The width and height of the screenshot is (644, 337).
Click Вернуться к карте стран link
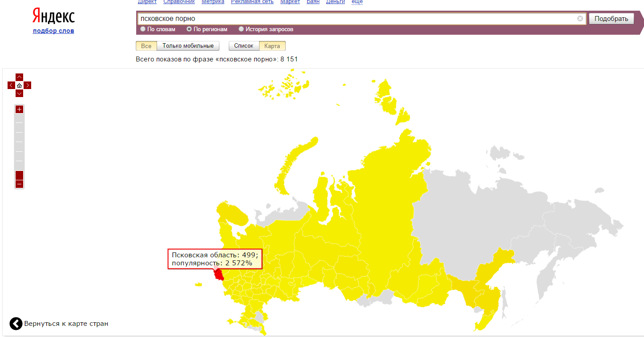(66, 324)
